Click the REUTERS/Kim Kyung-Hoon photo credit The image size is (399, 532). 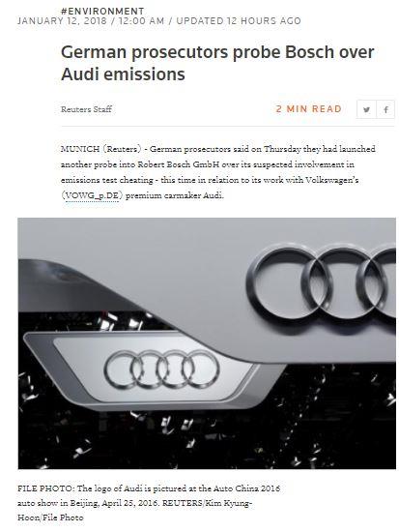(x=134, y=511)
